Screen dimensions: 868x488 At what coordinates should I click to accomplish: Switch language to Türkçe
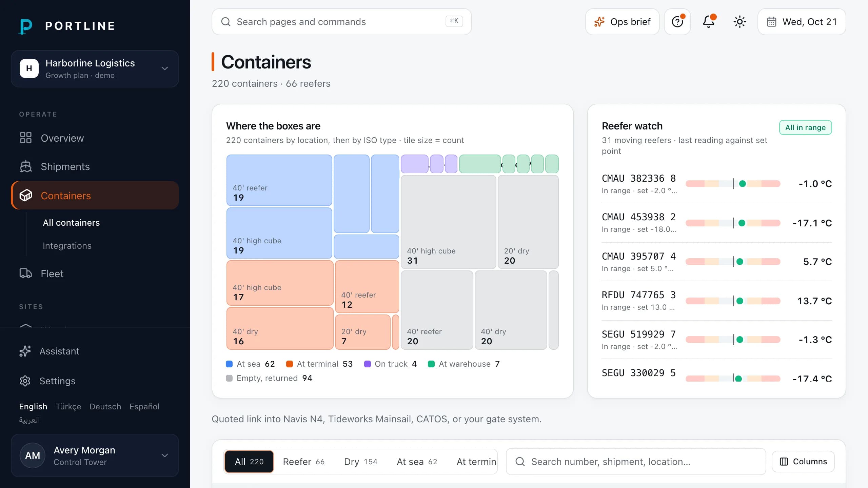pos(68,406)
